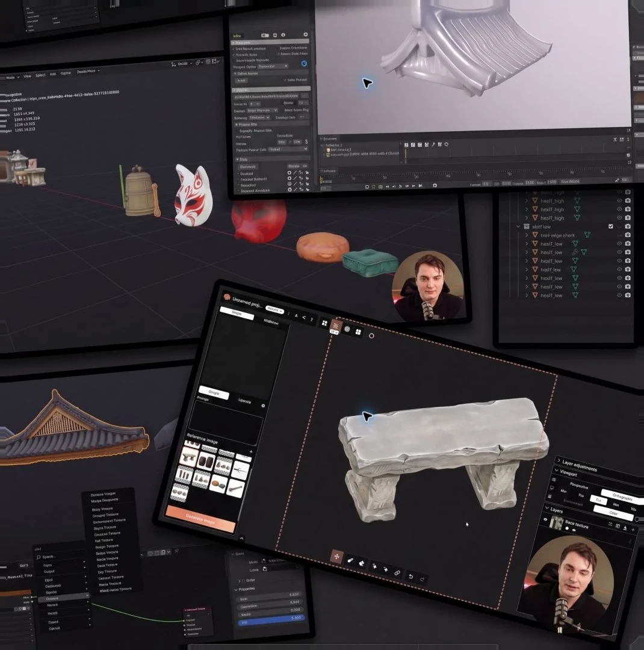644x650 pixels.
Task: Hide hcxlT_lew using its eye icon
Action: (619, 278)
